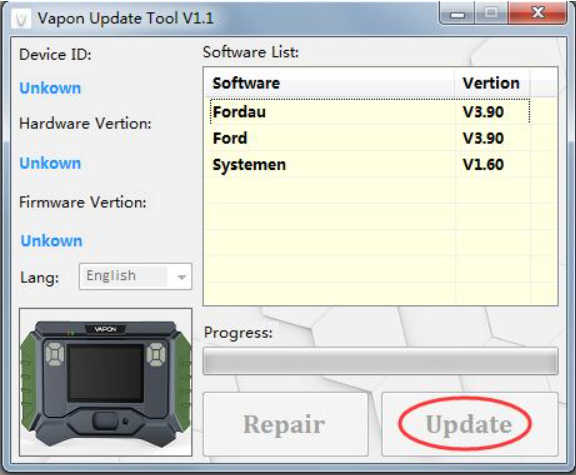Select the Systemen software row

pos(370,165)
